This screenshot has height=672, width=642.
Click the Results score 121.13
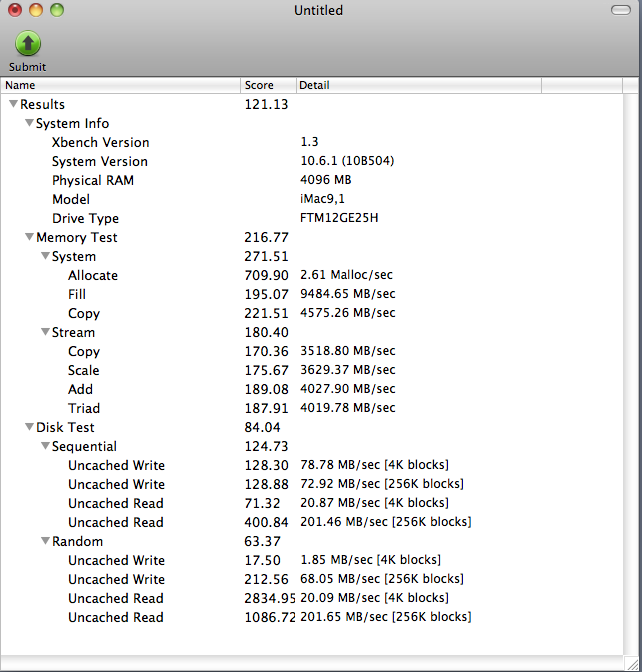click(266, 105)
